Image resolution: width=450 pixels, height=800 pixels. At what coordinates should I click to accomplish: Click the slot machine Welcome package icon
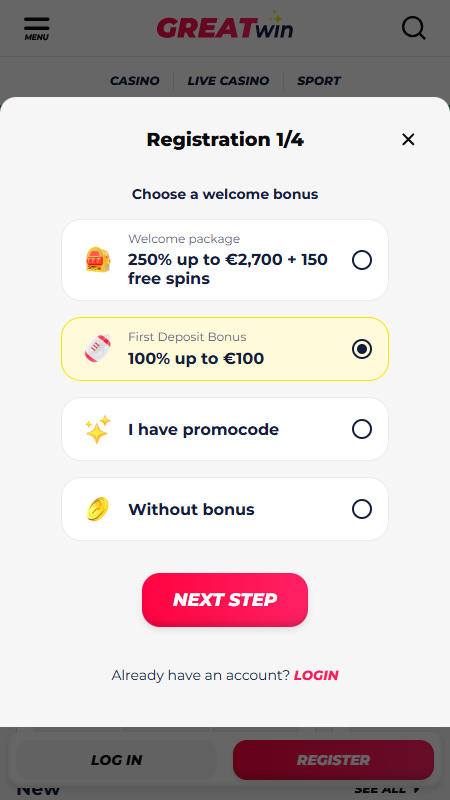pos(98,260)
